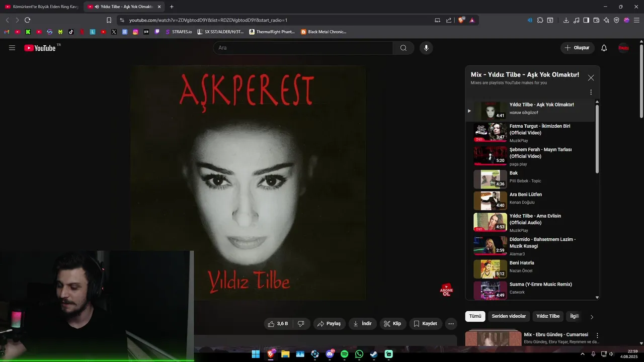This screenshot has width=644, height=362.
Task: Start voice search with microphone icon
Action: coord(426,48)
